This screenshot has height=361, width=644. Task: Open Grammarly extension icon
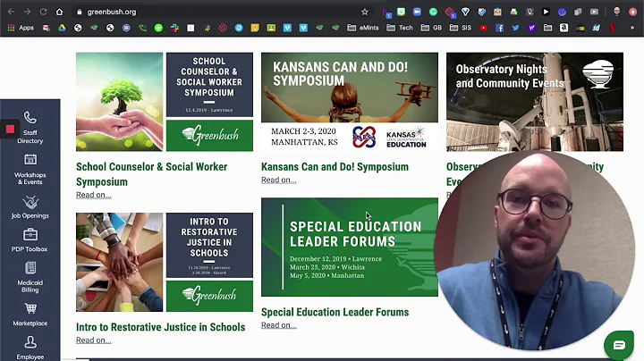point(433,12)
